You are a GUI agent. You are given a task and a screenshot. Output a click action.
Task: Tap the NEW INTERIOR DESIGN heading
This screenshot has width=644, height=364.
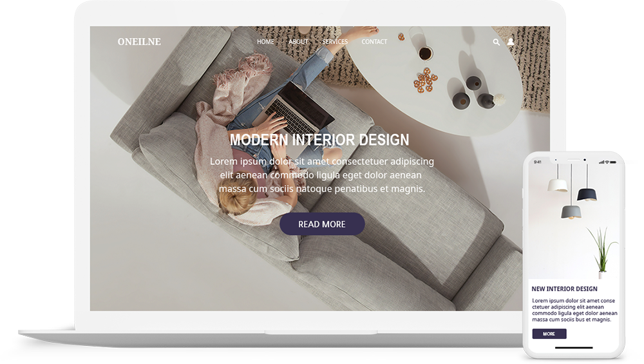click(x=564, y=289)
